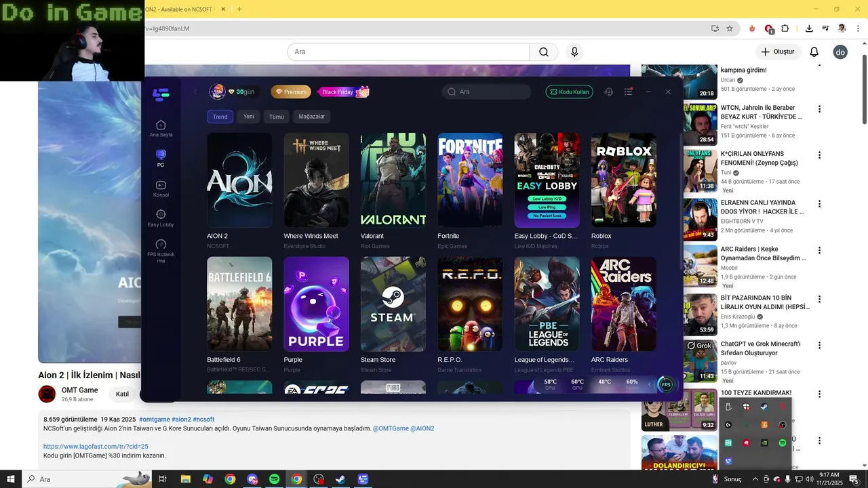Image resolution: width=868 pixels, height=488 pixels.
Task: Open Spotify from the taskbar
Action: point(274,479)
